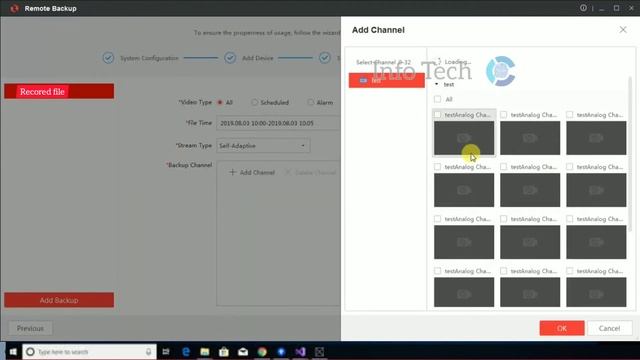Select third row, first channel thumbnail
This screenshot has height=360, width=640.
(464, 242)
